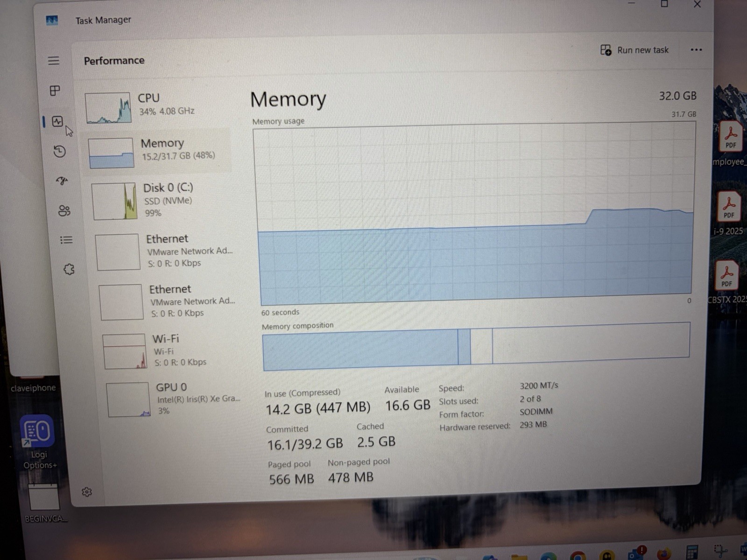This screenshot has width=747, height=560.
Task: Open the BEGINVCA desktop file
Action: point(45,503)
